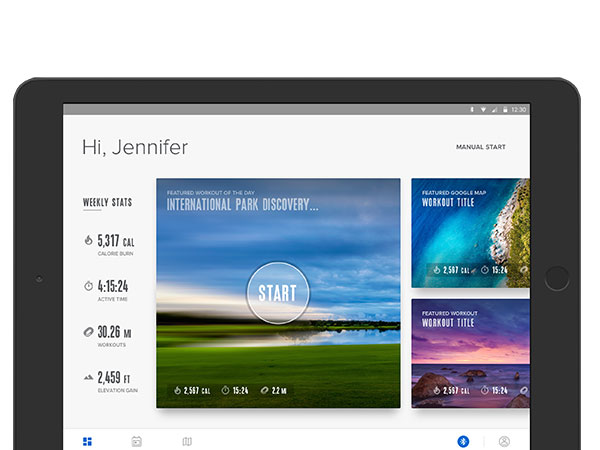Viewport: 600px width, 450px height.
Task: Open the calendar tab in bottom bar
Action: [137, 442]
